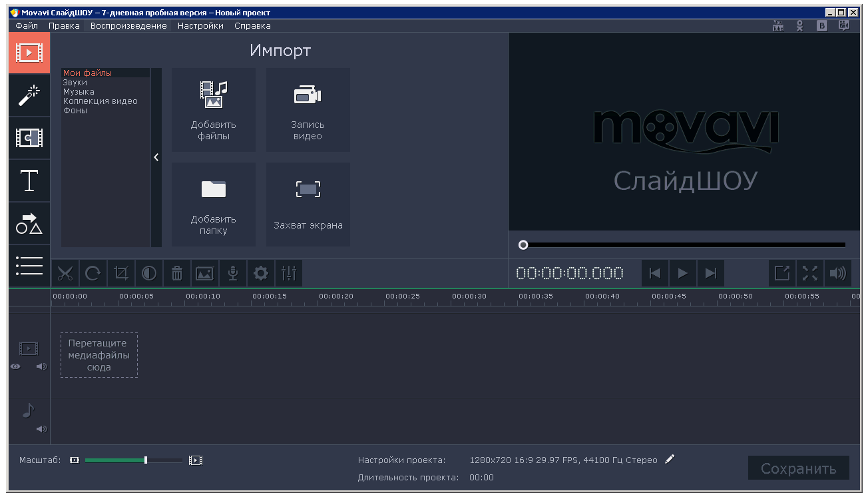The width and height of the screenshot is (868, 499).
Task: Open the Воспроизведение menu
Action: [x=128, y=26]
